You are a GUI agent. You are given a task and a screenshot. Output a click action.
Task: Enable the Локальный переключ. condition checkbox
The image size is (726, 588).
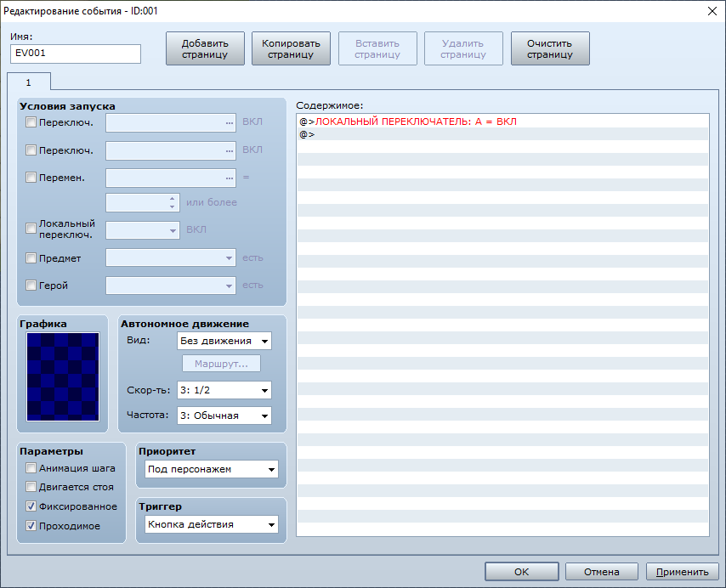coord(31,229)
